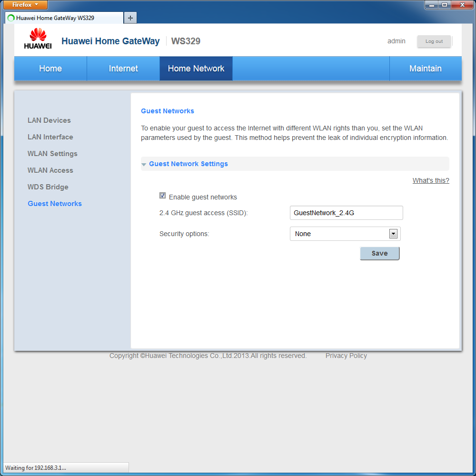Click the admin username text
476x476 pixels.
coord(396,41)
